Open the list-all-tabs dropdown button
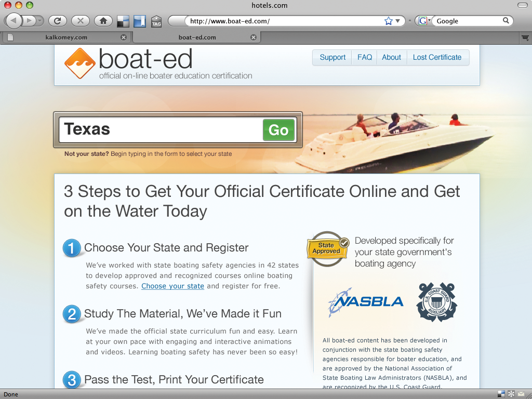The width and height of the screenshot is (532, 399). click(525, 37)
